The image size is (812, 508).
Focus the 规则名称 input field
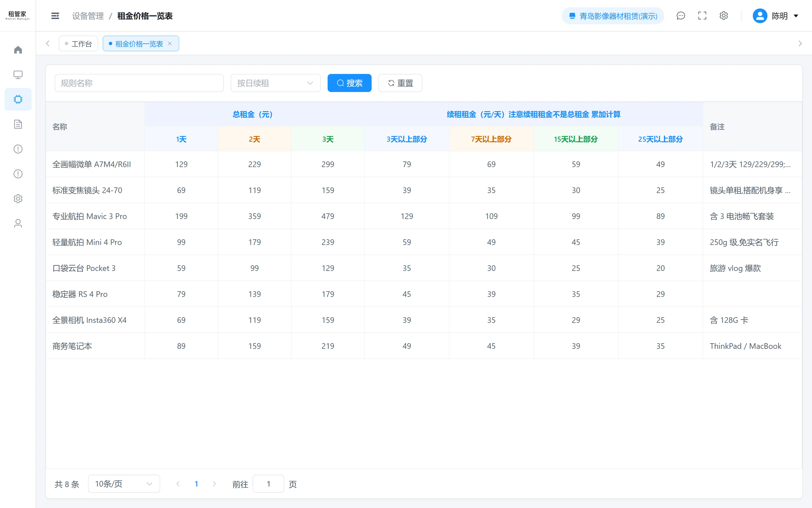tap(139, 83)
